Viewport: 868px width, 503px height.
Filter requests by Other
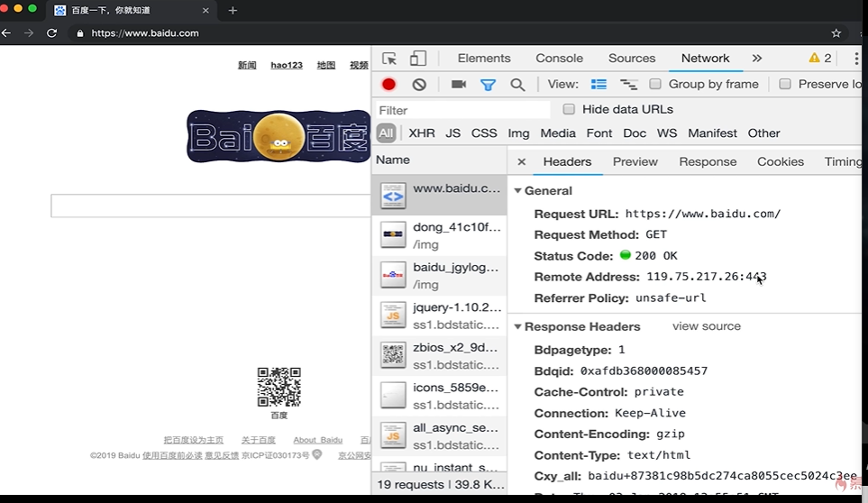tap(763, 133)
